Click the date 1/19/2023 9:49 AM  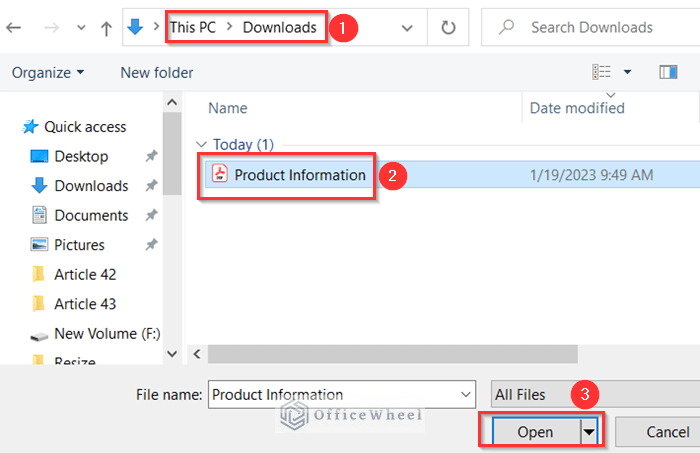(591, 175)
